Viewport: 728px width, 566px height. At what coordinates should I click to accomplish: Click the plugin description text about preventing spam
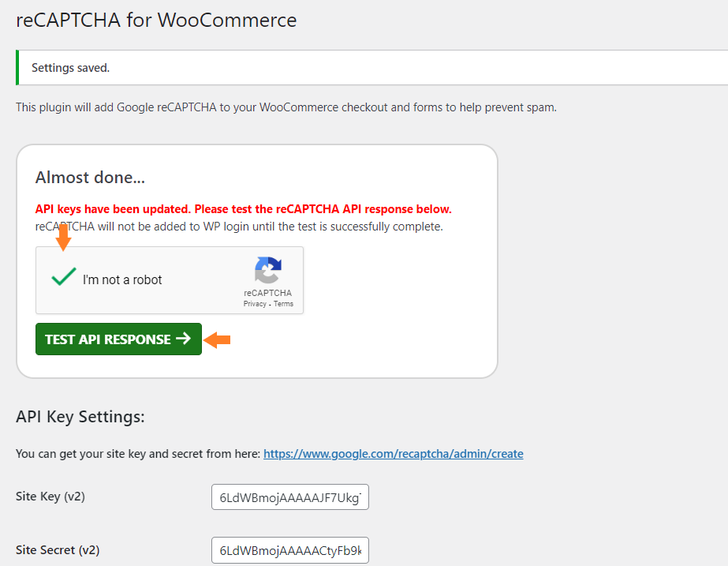pyautogui.click(x=286, y=107)
